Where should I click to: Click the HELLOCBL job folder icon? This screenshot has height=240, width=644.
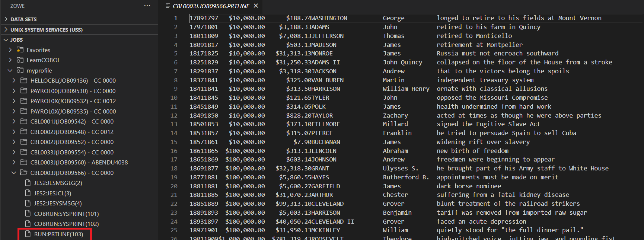click(24, 80)
